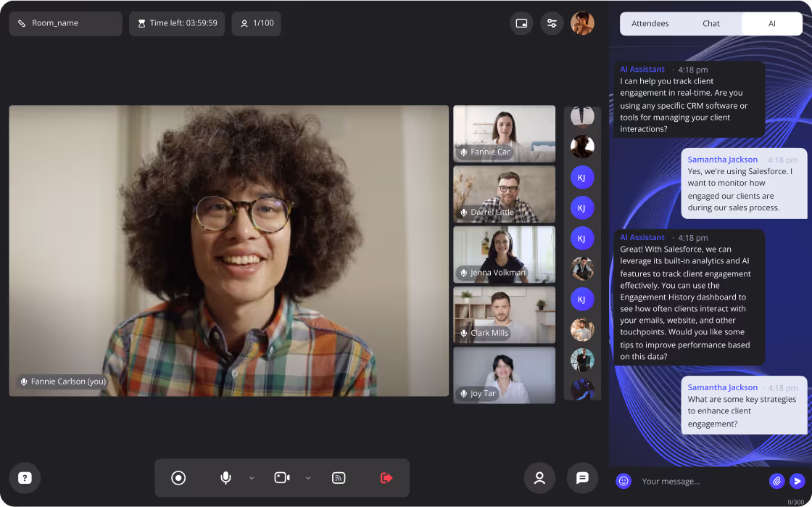Expand camera options dropdown arrow
Image resolution: width=812 pixels, height=507 pixels.
[308, 478]
